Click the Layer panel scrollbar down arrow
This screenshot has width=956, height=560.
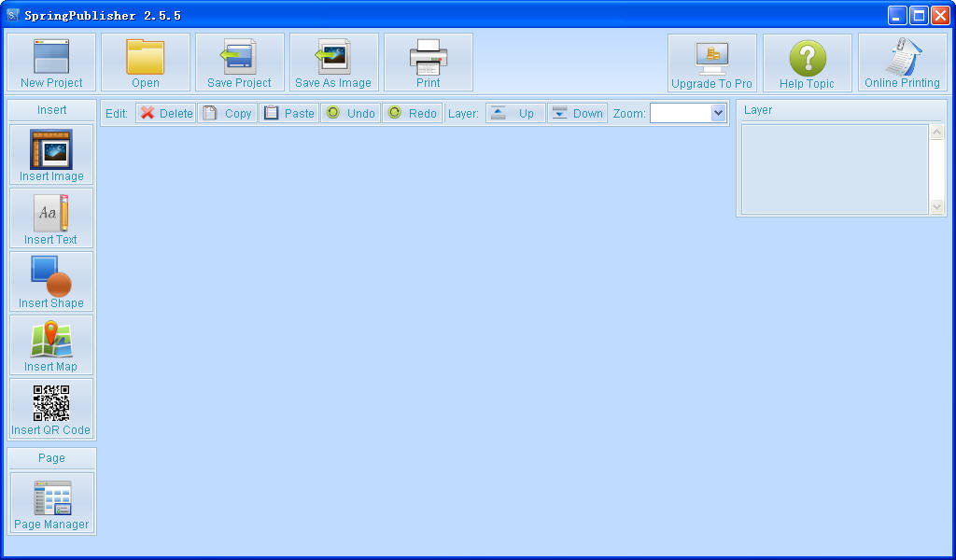937,206
